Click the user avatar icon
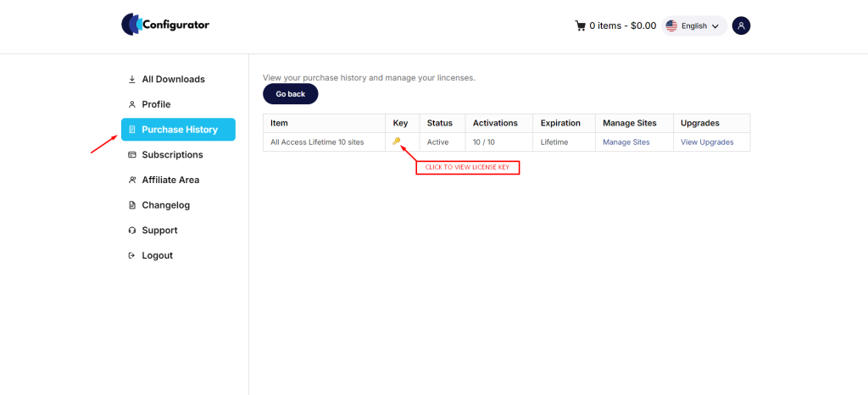The width and height of the screenshot is (868, 395). click(x=741, y=25)
